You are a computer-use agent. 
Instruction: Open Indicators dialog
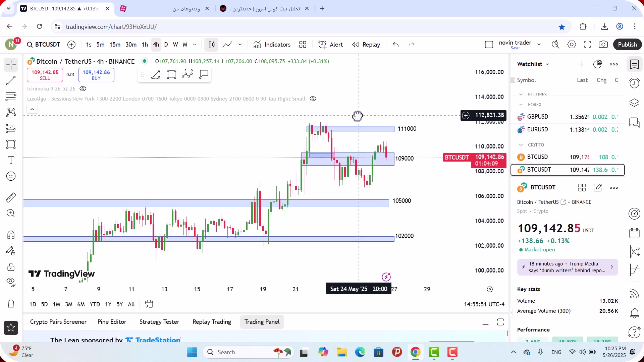click(x=272, y=45)
